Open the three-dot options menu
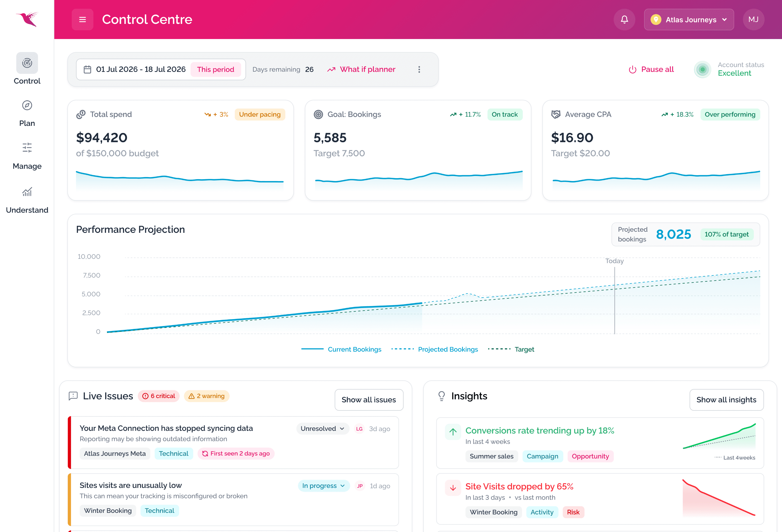This screenshot has width=782, height=532. click(419, 69)
